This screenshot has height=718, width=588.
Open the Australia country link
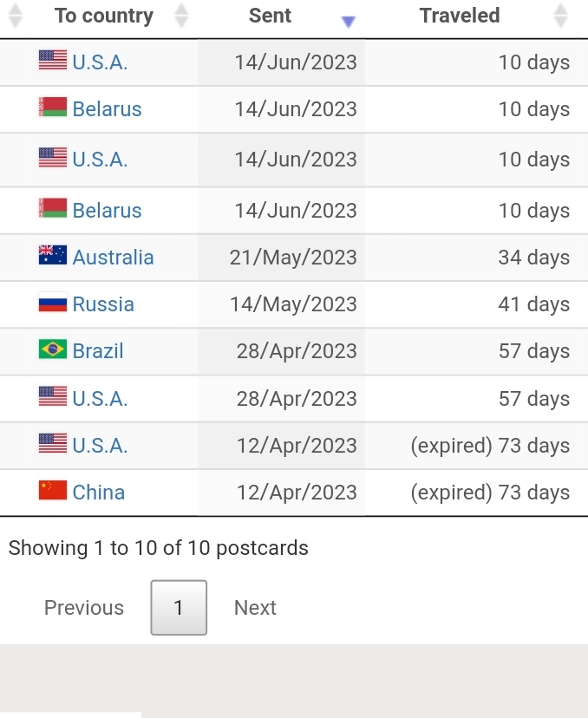(113, 258)
